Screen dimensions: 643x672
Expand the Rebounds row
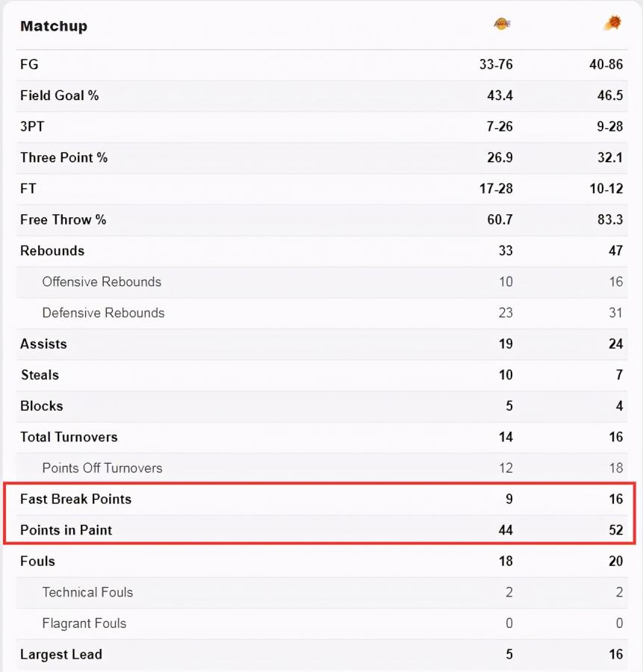point(321,251)
